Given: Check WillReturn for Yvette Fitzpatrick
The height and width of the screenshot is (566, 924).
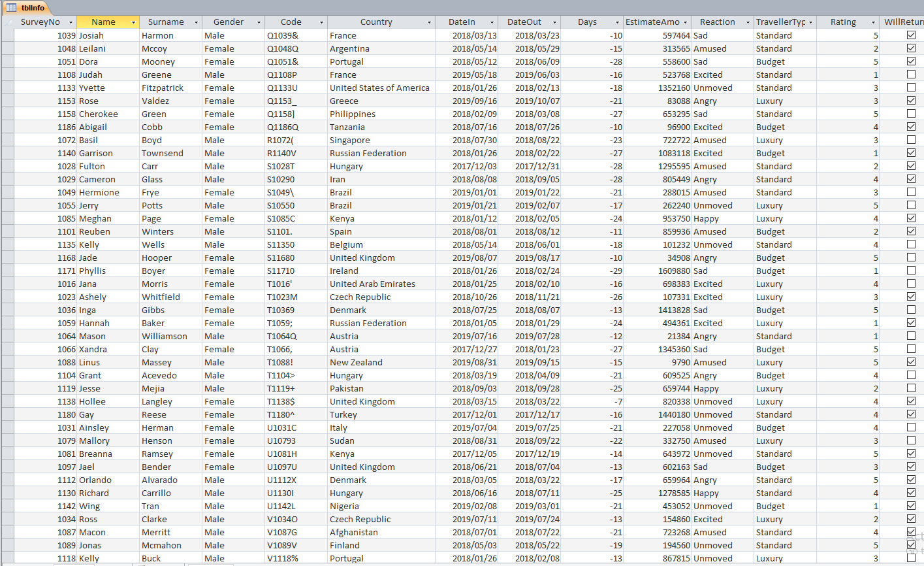Looking at the screenshot, I should point(911,87).
